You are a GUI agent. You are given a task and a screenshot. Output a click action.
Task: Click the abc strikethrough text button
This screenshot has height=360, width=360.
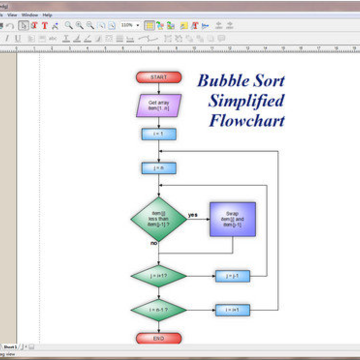[53, 39]
